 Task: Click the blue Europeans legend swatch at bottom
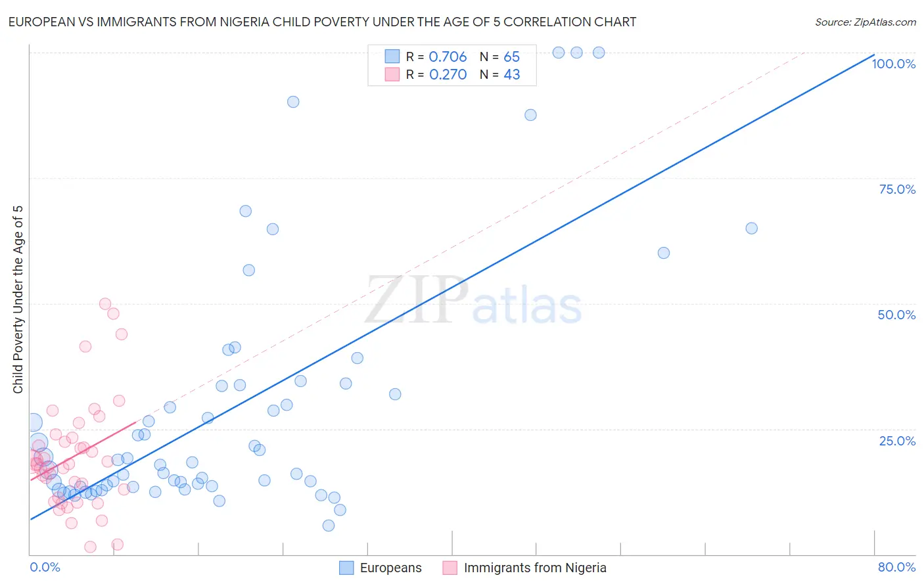(346, 568)
